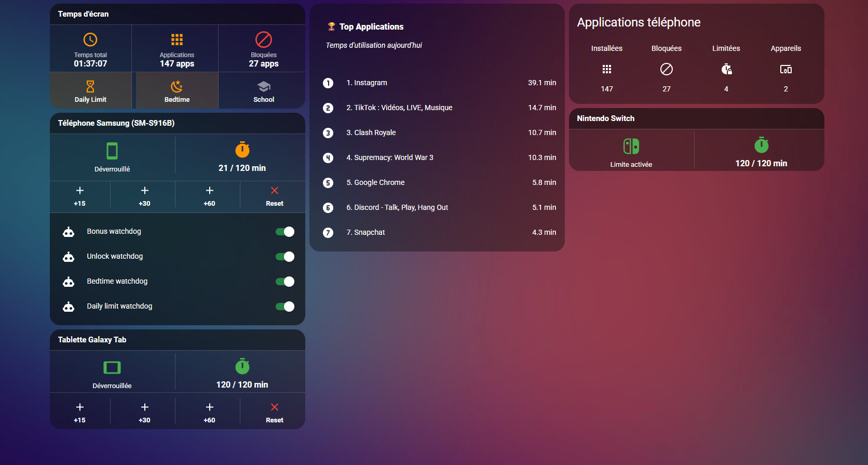The height and width of the screenshot is (465, 868).
Task: Select the School graduation cap icon
Action: click(x=264, y=86)
